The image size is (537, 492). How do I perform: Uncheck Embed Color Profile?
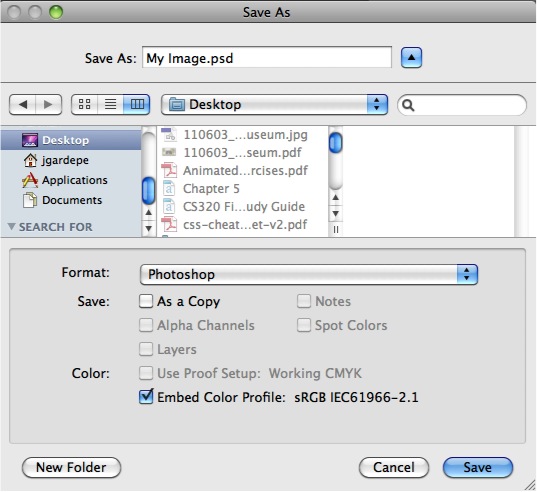point(146,397)
